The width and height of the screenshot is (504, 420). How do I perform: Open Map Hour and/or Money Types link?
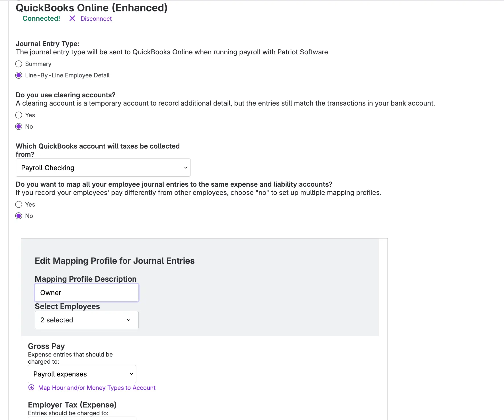(x=97, y=388)
